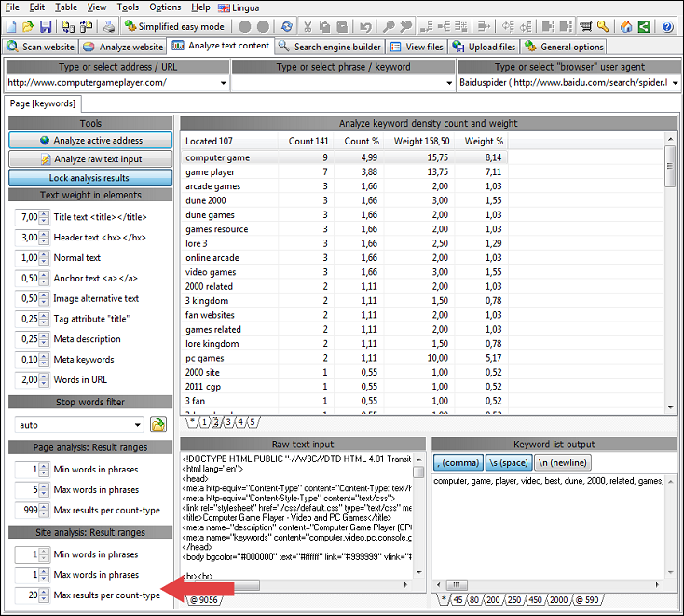Adjust Words in URL weight stepper

pos(44,380)
